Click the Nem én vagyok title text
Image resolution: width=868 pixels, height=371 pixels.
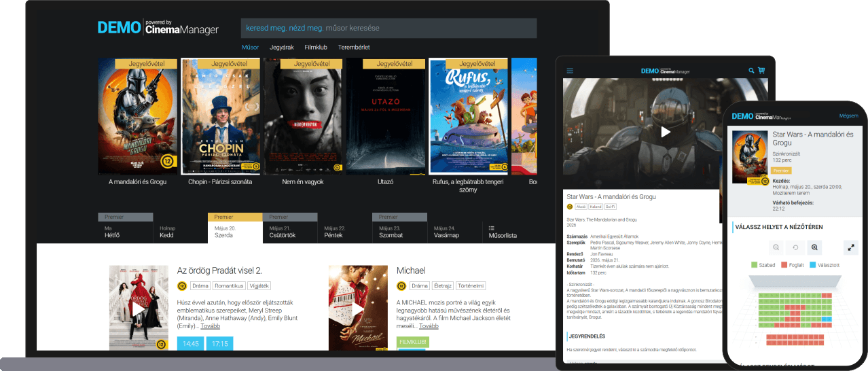[x=303, y=182]
